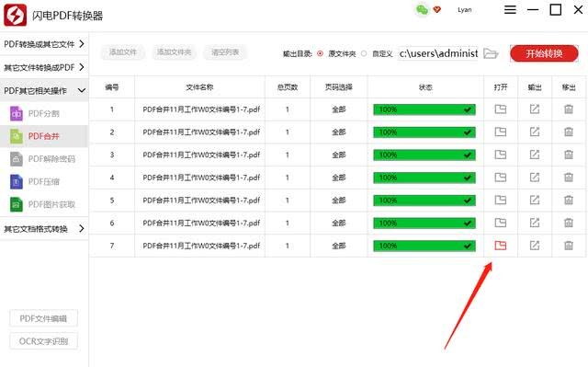Select PDF压缩 in the sidebar
The width and height of the screenshot is (588, 367).
tap(44, 181)
